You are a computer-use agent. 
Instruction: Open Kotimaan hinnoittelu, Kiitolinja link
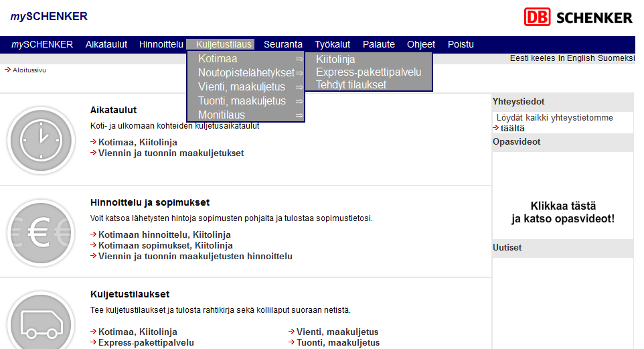click(164, 234)
